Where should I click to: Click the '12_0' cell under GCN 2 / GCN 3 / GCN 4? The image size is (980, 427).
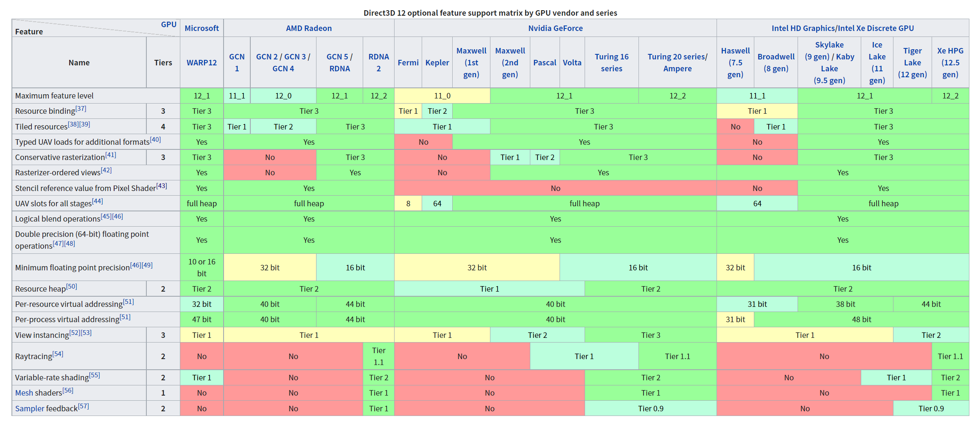click(283, 96)
